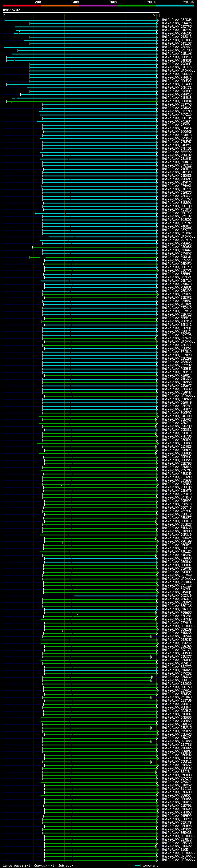197x868 pixels.
Task: Click the orange ~40% identity legend segment
Action: tap(61, 6)
